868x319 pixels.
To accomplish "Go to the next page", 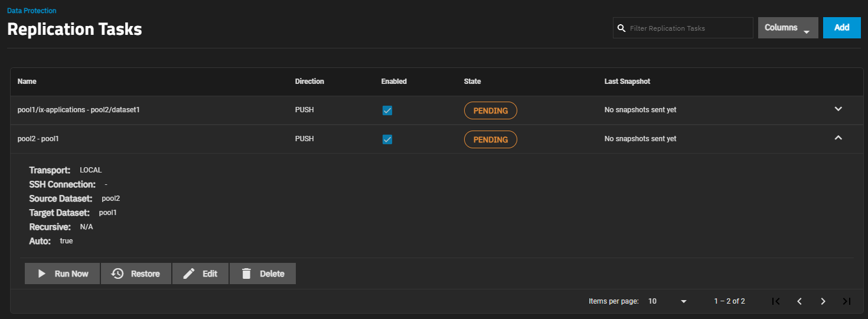I will click(x=823, y=301).
